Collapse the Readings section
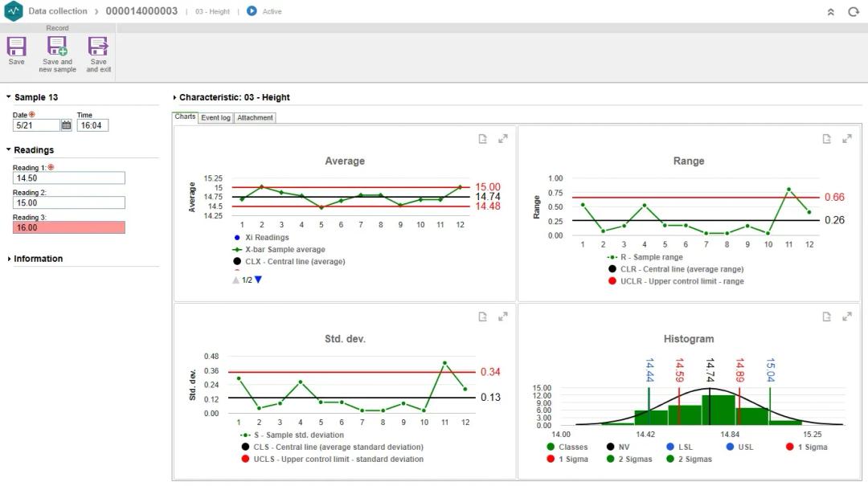Screen dimensions: 868x486 point(9,150)
